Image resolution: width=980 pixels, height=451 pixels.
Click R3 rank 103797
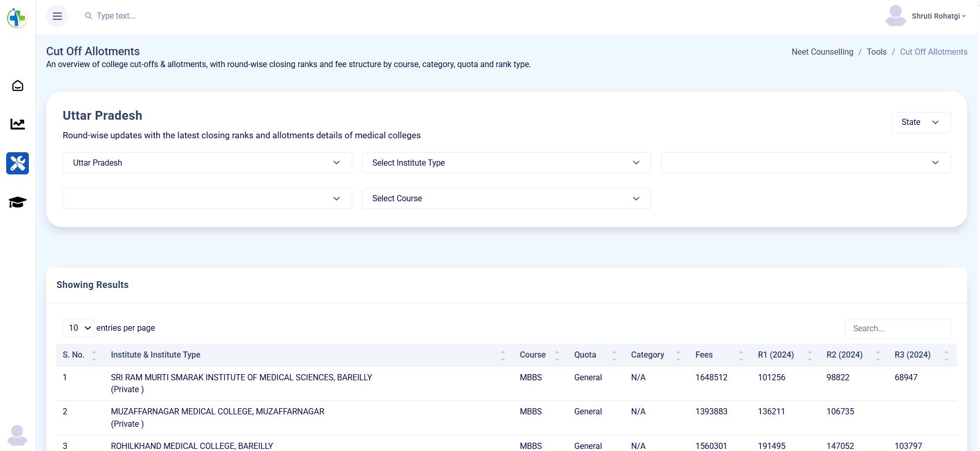click(908, 445)
